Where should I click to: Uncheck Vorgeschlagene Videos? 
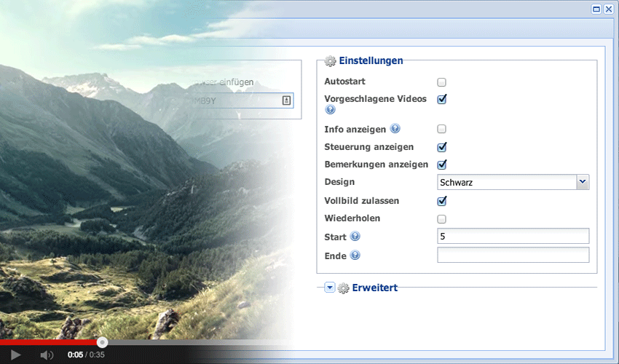click(441, 99)
